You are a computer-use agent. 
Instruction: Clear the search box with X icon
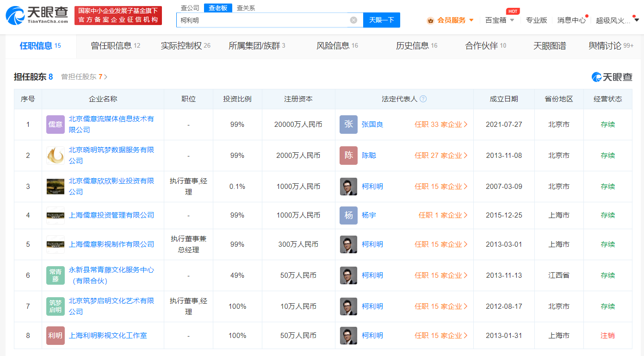click(353, 20)
